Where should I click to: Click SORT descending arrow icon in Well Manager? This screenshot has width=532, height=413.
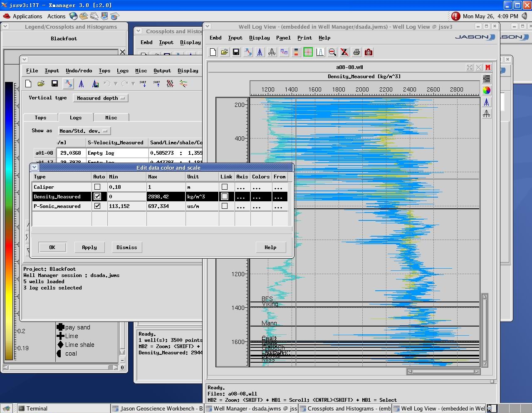coord(143,84)
